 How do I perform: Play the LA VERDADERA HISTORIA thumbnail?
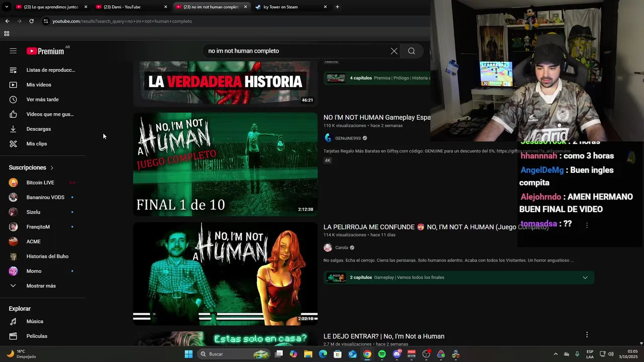tap(225, 82)
